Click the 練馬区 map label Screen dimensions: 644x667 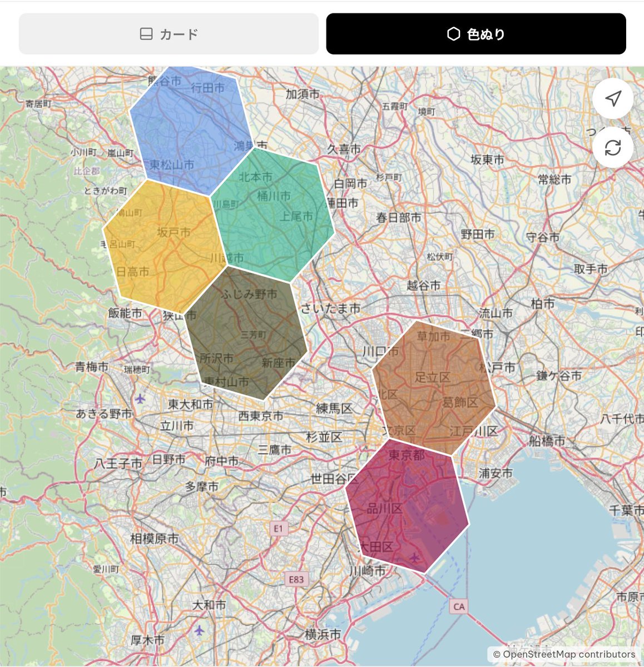pos(334,409)
